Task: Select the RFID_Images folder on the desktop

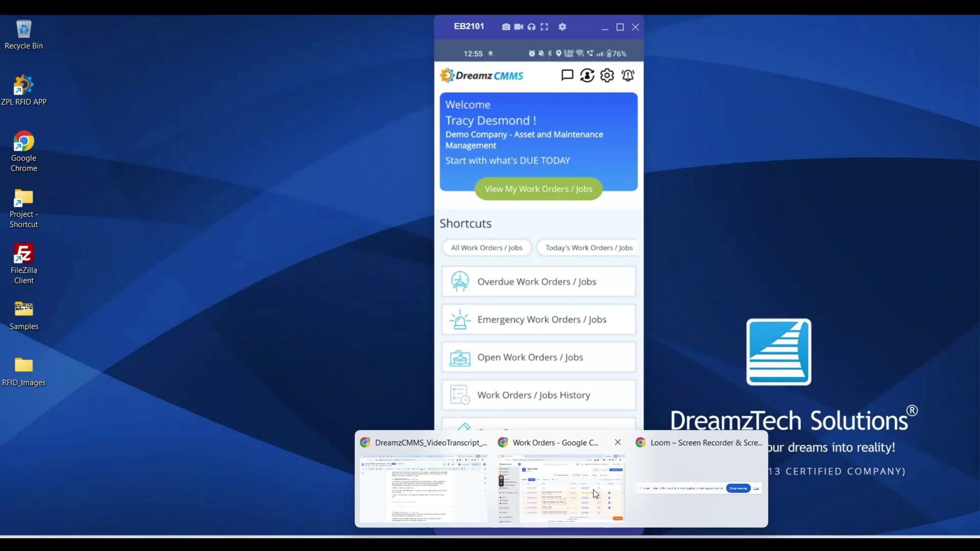Action: click(24, 371)
